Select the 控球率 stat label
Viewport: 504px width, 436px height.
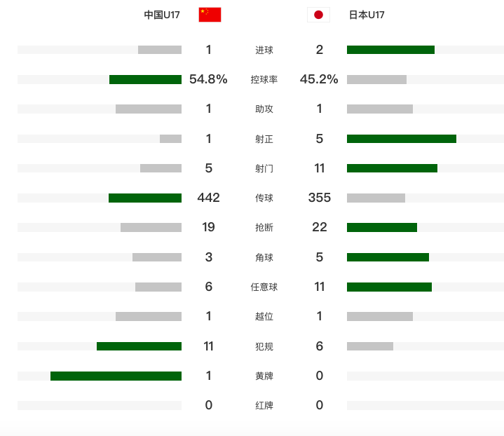click(x=264, y=79)
